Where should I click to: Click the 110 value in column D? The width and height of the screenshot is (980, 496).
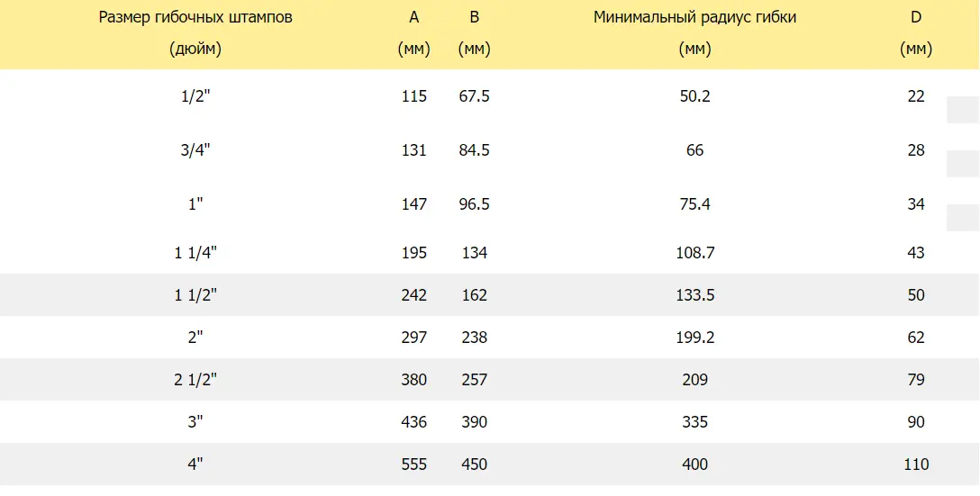916,464
